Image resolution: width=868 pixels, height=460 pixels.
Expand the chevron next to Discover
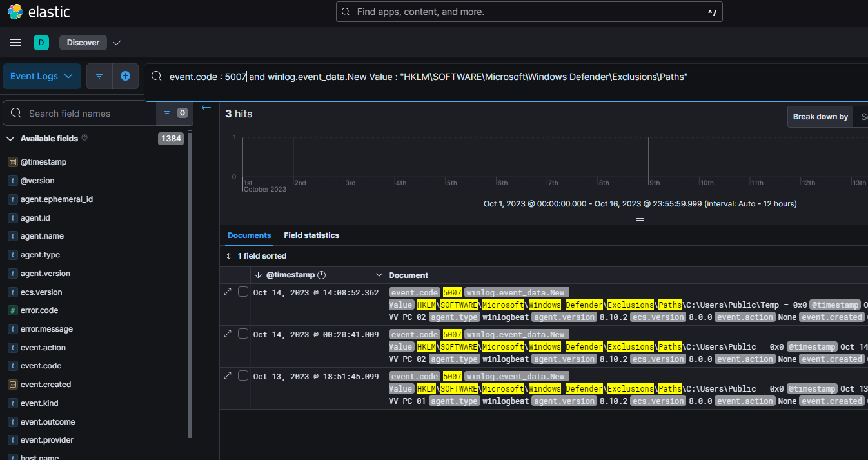pos(117,43)
